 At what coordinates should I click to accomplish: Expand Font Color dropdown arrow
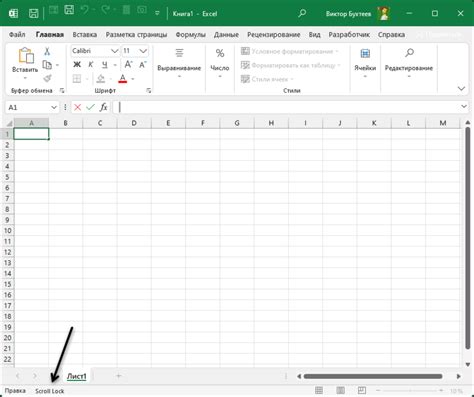coord(133,79)
